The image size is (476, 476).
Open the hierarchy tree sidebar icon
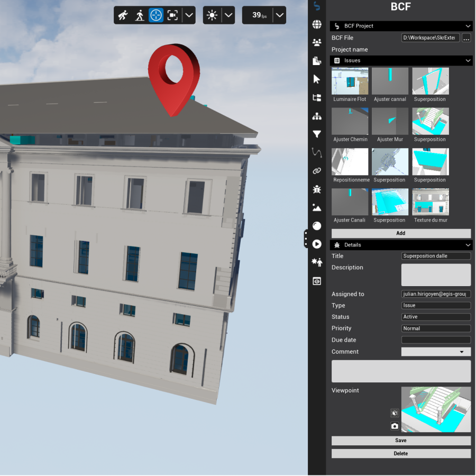(x=317, y=116)
